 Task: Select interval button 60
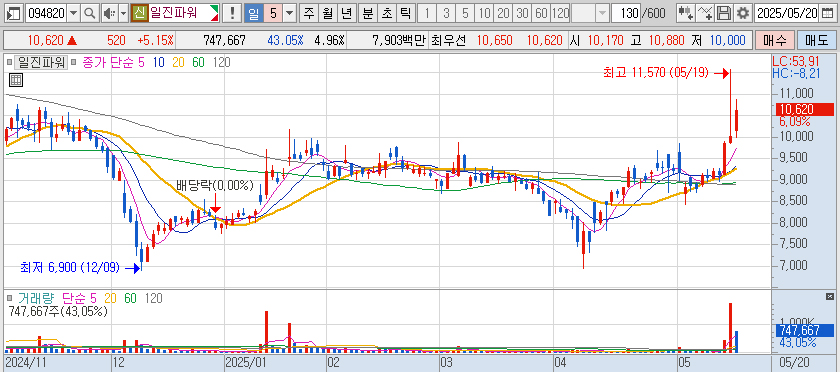[541, 13]
